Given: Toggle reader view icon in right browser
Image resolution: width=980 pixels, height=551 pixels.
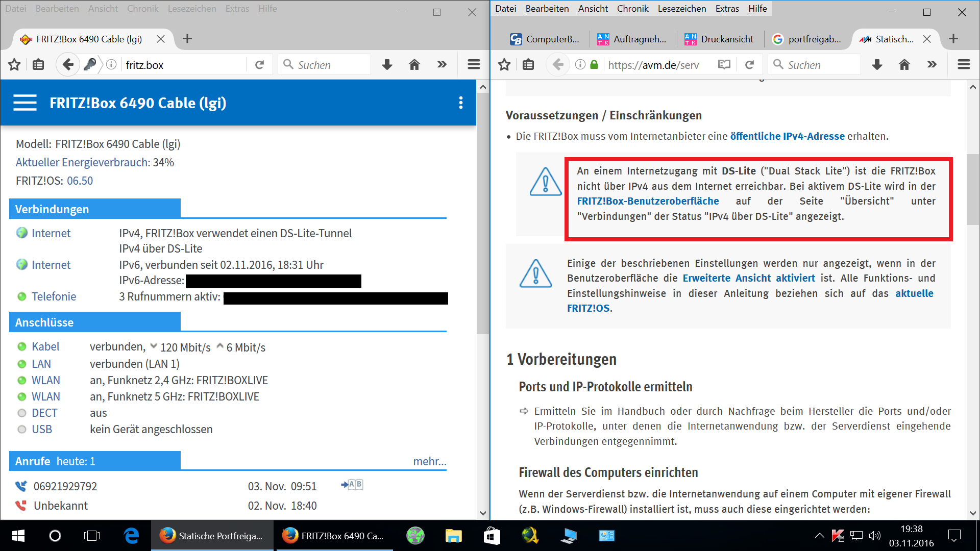Looking at the screenshot, I should (724, 65).
